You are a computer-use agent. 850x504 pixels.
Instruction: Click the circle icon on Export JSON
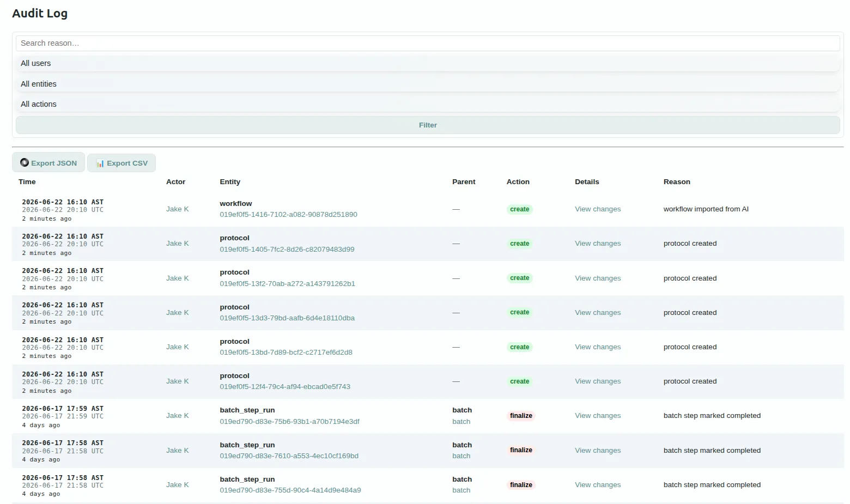[x=25, y=162]
